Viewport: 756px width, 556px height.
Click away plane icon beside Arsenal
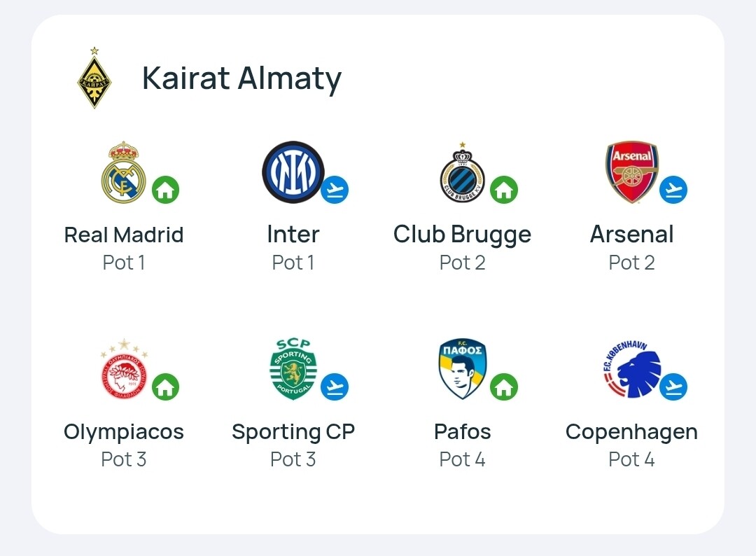tap(673, 190)
